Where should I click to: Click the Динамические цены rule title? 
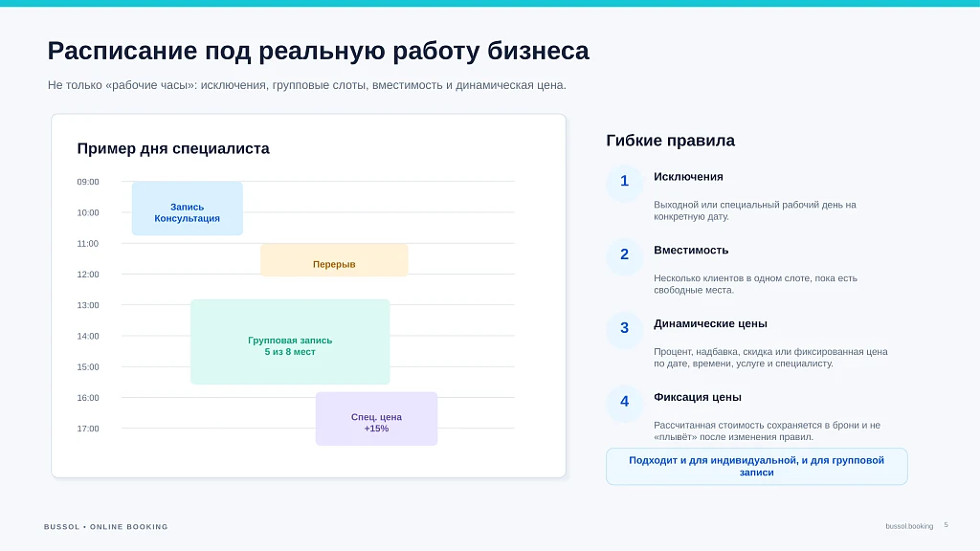coord(711,323)
